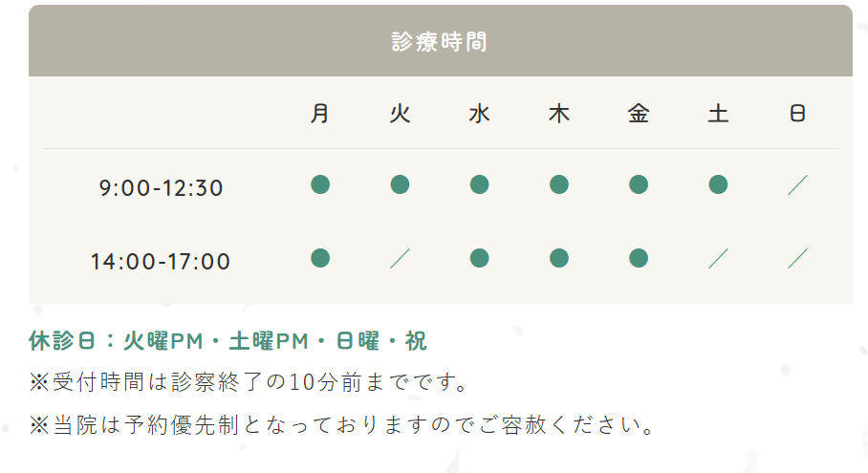Viewport: 868px width, 473px height.
Task: Click the Tuesday morning open dot
Action: [401, 184]
